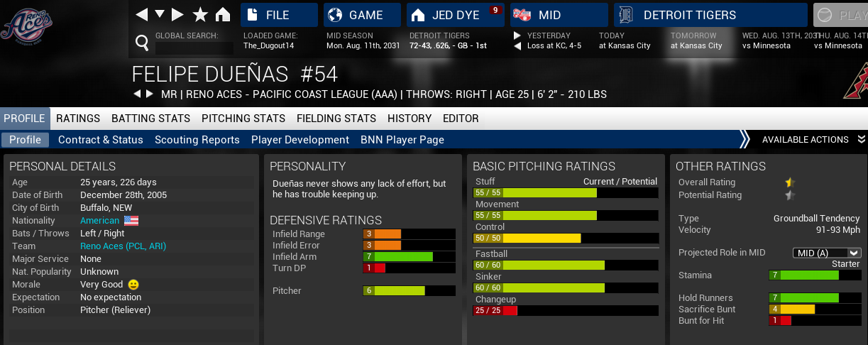The height and width of the screenshot is (345, 868).
Task: Click the Reno Aces (PCL, ARI) link
Action: [122, 246]
